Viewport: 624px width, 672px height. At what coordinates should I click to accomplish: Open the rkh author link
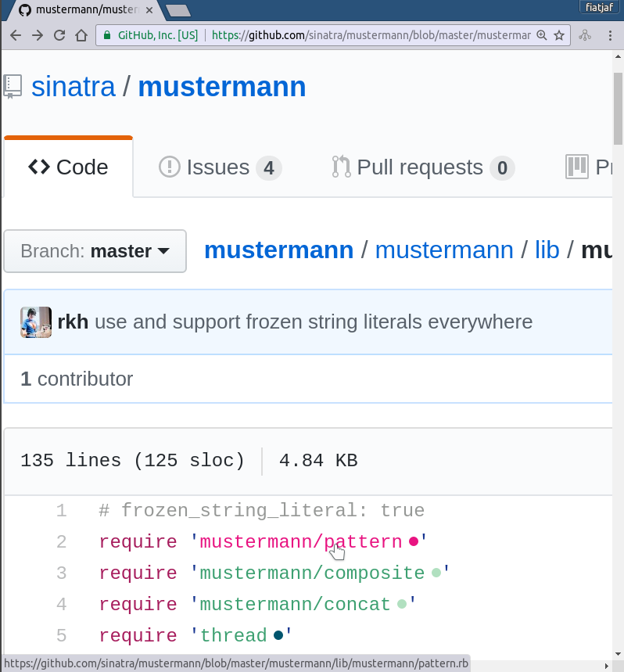[x=73, y=322]
